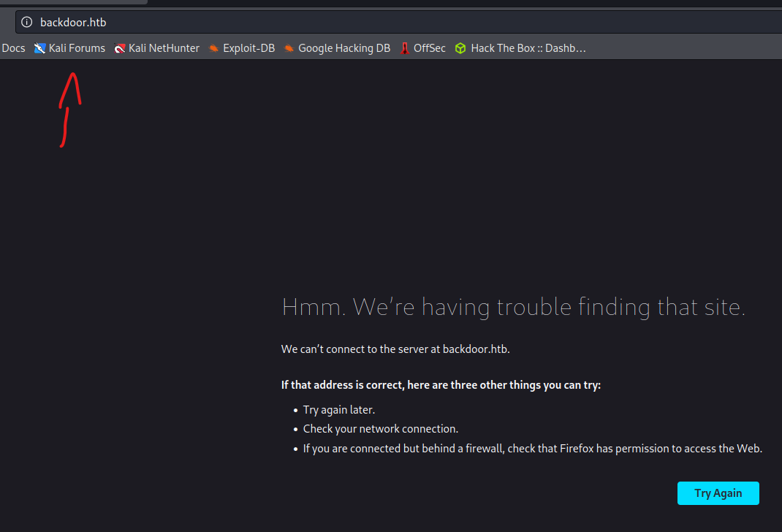Open the Docs bookmark
Screen dimensions: 782x532
[x=13, y=47]
